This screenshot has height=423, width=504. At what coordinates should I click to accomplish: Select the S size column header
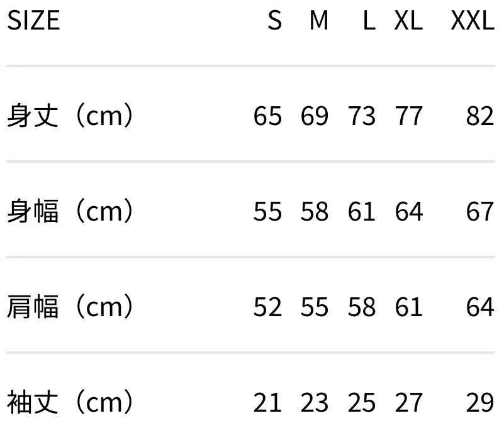[x=274, y=21]
